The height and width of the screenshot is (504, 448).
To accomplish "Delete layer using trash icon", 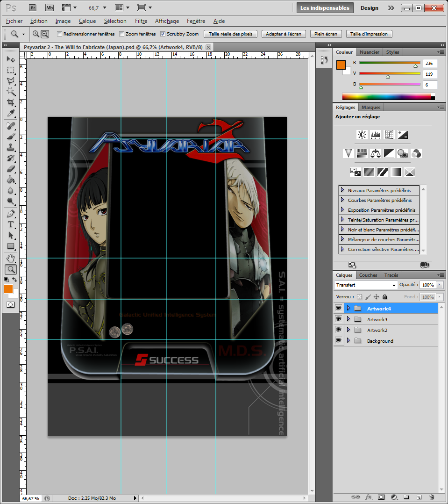I will point(432,497).
